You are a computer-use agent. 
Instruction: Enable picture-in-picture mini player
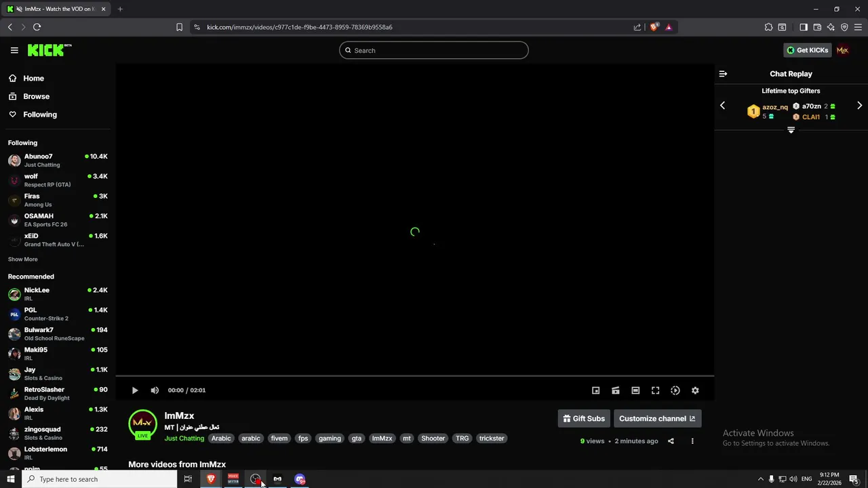(x=596, y=390)
